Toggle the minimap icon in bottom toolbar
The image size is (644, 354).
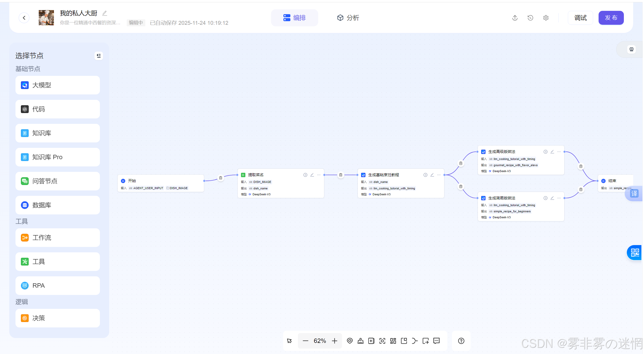404,341
